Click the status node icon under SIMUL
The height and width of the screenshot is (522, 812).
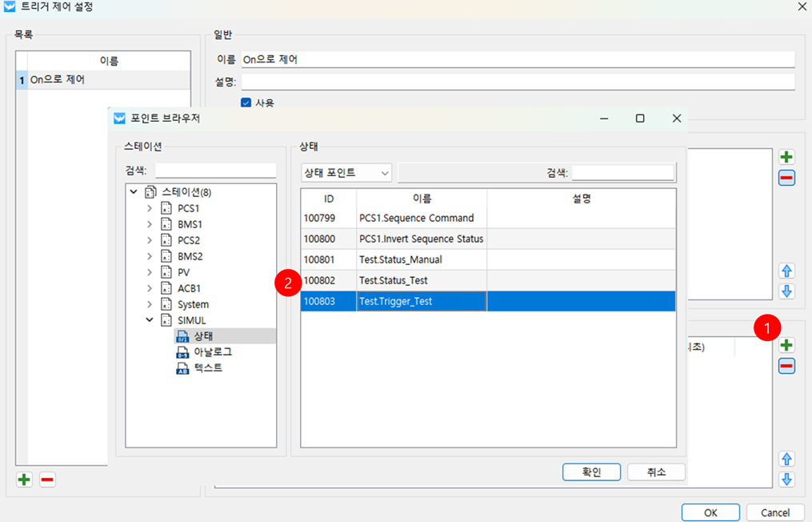point(182,336)
